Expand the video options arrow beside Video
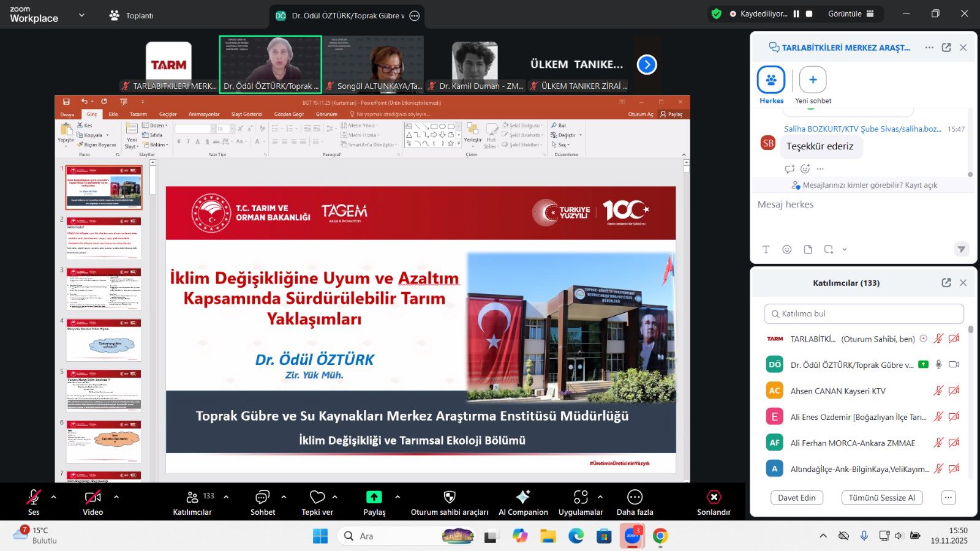This screenshot has height=551, width=980. pos(116,497)
